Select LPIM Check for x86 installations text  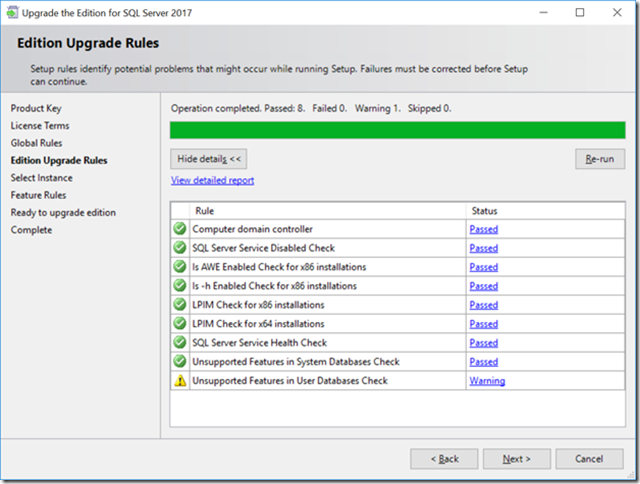pos(258,305)
